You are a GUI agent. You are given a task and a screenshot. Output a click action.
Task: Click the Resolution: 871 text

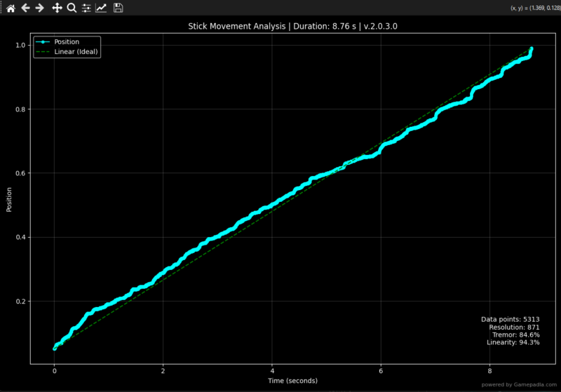coord(514,327)
